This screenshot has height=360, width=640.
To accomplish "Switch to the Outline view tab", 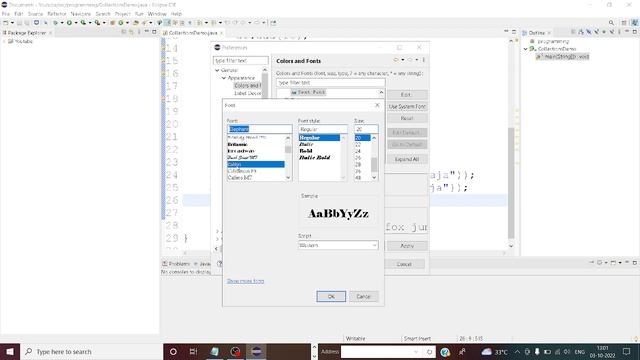I will 536,33.
